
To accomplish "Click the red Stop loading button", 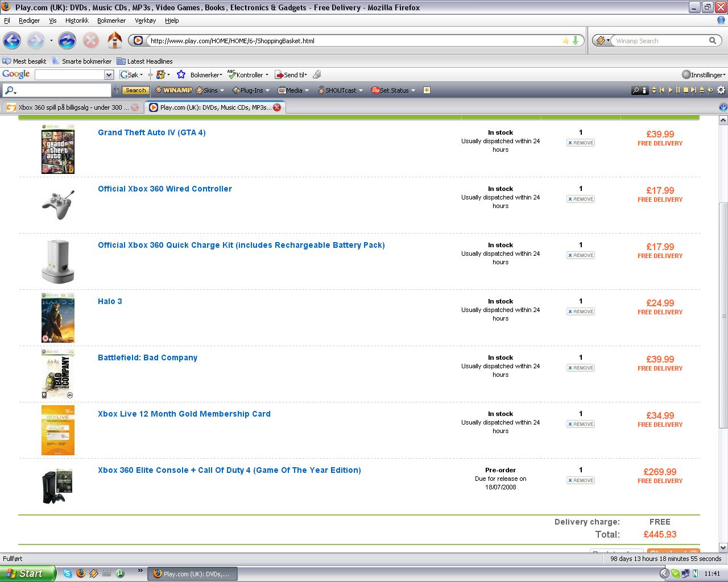I will tap(91, 40).
